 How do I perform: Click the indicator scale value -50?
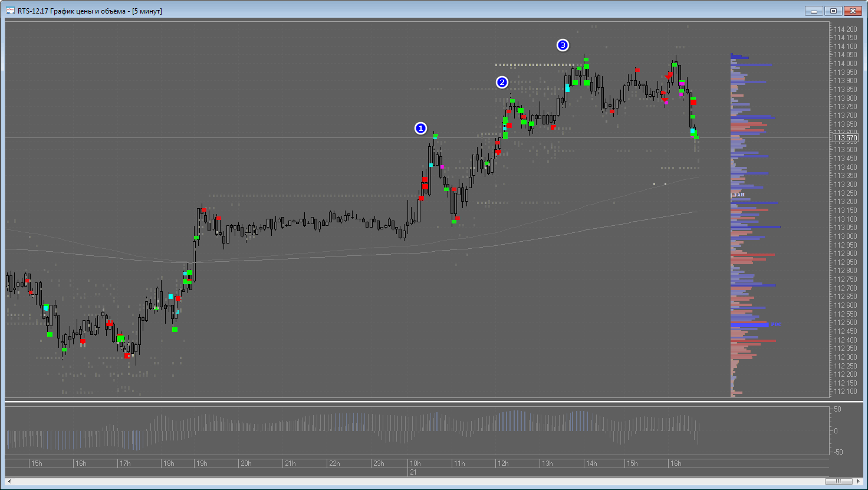point(837,452)
